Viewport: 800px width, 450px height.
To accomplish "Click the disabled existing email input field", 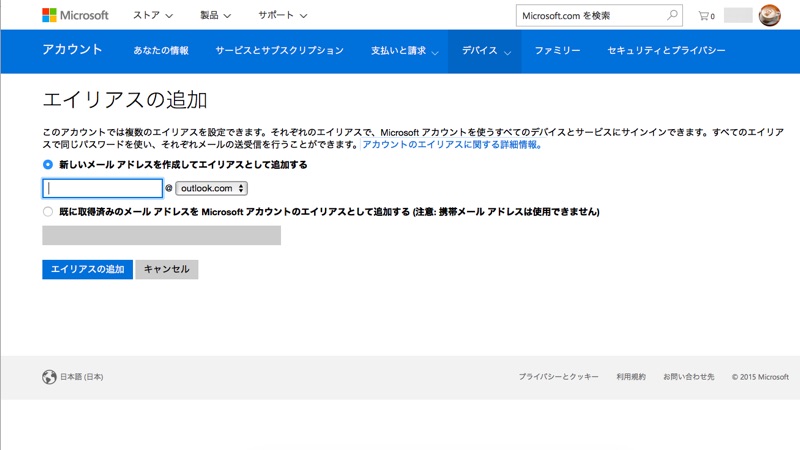I will pos(161,235).
